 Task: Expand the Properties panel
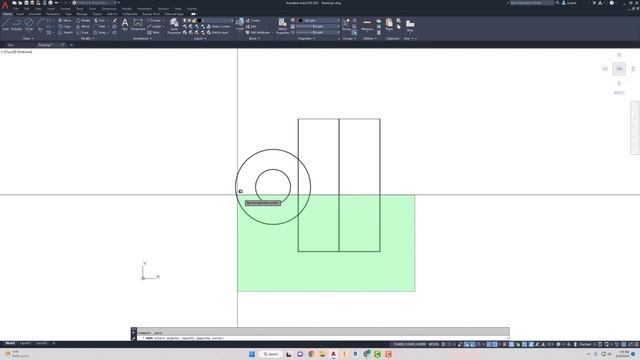306,38
